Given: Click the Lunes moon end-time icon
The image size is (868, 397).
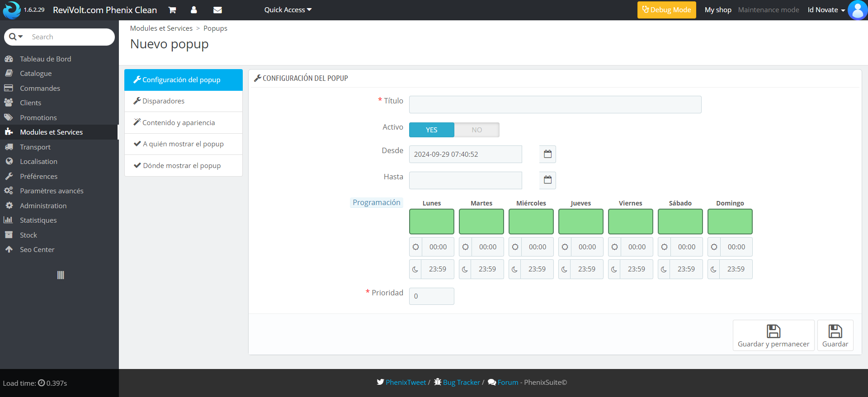Looking at the screenshot, I should click(x=415, y=269).
